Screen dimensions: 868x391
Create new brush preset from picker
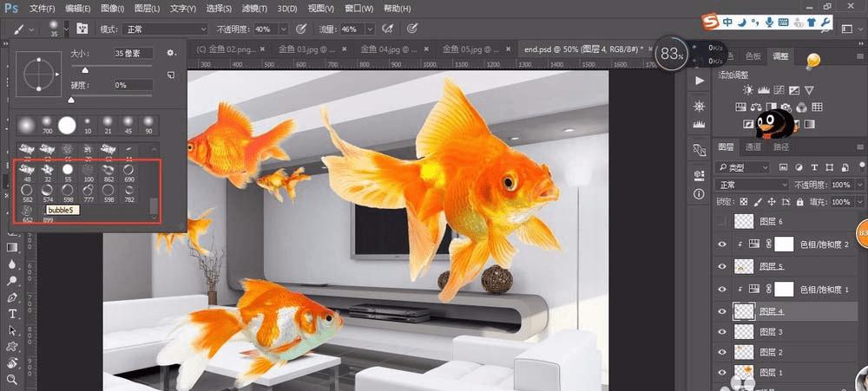coord(170,75)
